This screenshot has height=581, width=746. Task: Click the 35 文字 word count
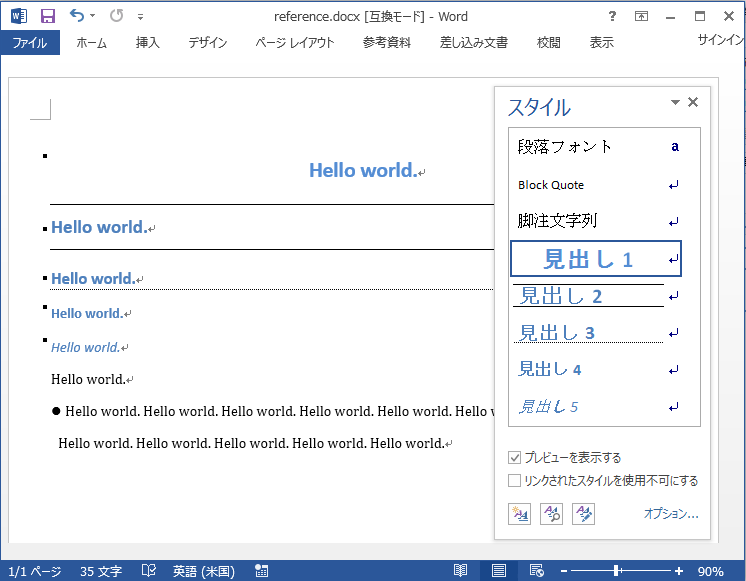[x=101, y=571]
